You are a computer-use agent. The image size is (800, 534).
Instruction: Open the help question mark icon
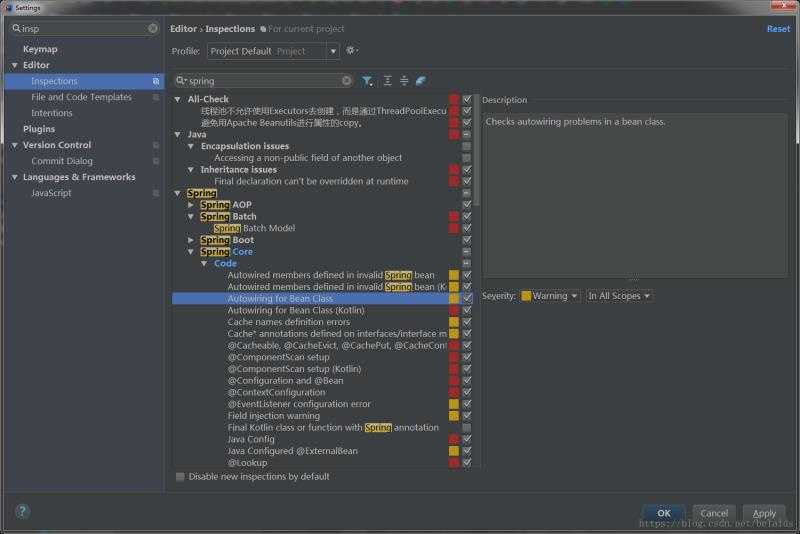pos(22,511)
